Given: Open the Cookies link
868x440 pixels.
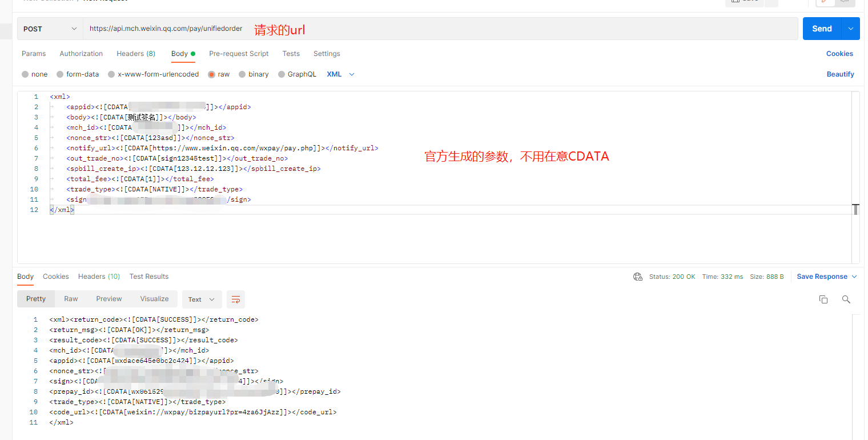Looking at the screenshot, I should point(839,54).
